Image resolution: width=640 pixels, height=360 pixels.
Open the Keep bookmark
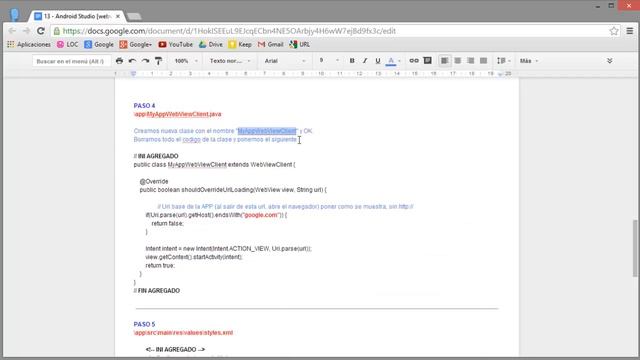[240, 44]
